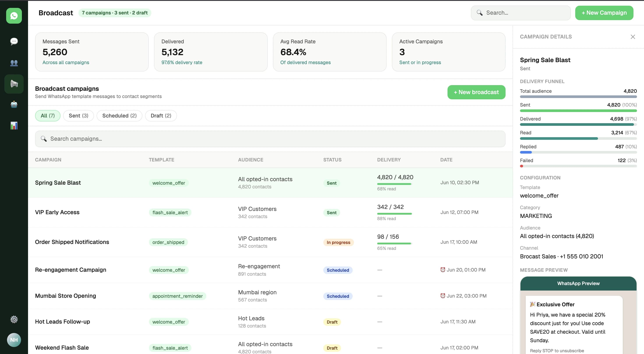
Task: Click the campaigns summary badge in header
Action: tap(115, 13)
